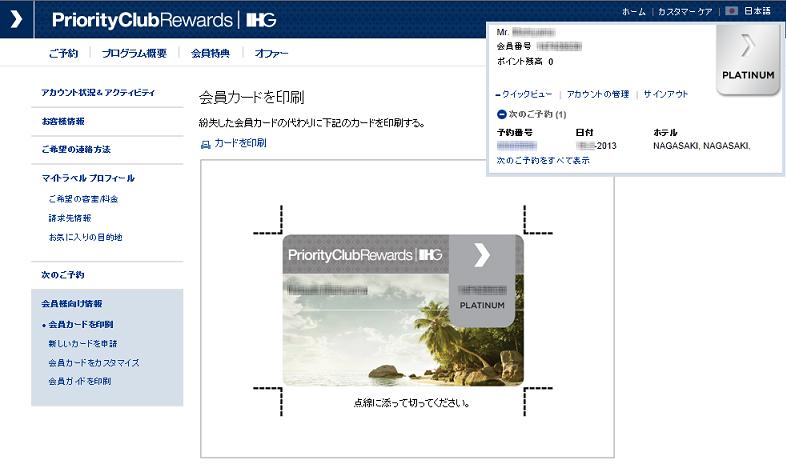Open マイトラベルプロフィール in sidebar
Image resolution: width=786 pixels, height=464 pixels.
(88, 178)
